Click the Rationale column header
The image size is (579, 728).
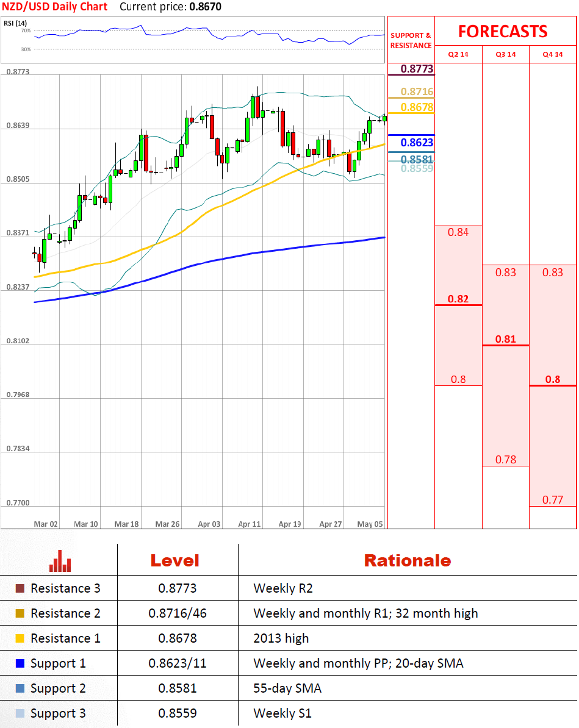408,561
